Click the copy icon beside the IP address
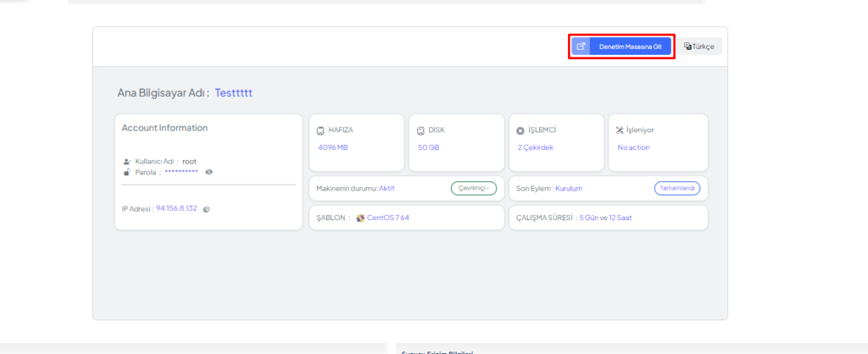 pyautogui.click(x=207, y=209)
